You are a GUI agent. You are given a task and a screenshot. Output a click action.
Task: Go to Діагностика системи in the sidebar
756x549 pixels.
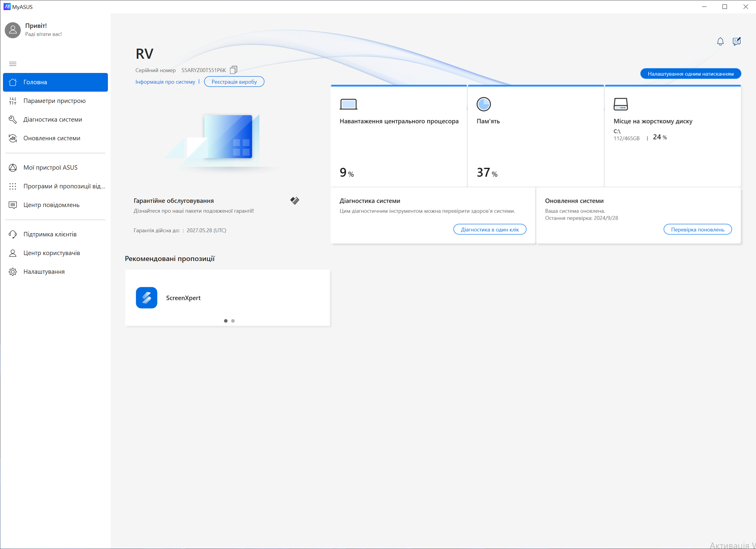click(x=53, y=120)
